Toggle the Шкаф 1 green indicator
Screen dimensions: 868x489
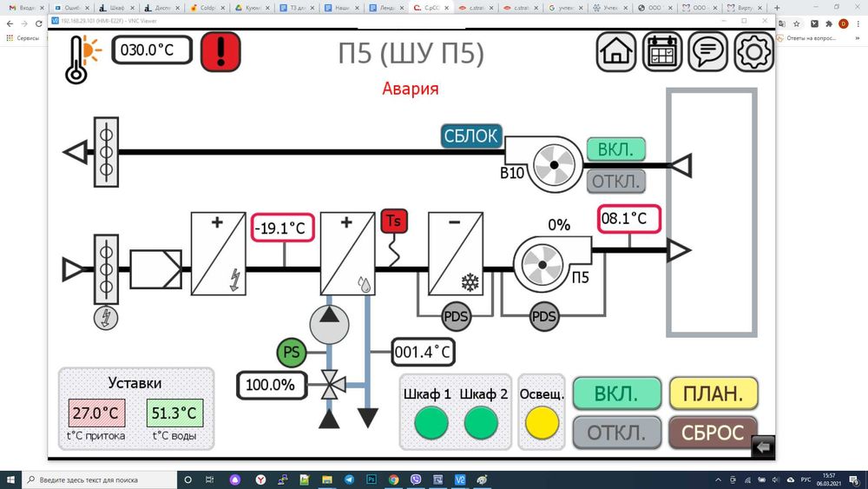coord(431,422)
